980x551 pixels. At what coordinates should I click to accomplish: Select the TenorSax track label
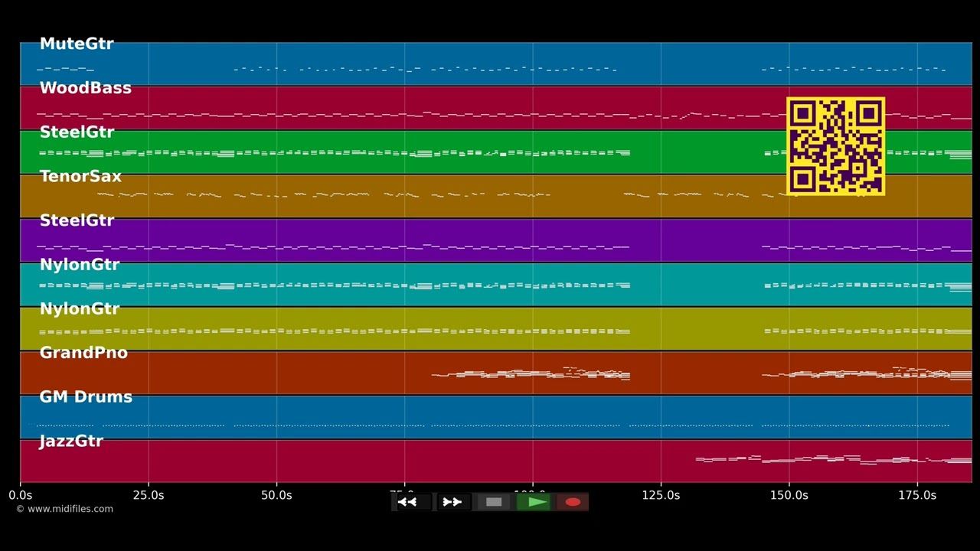(x=80, y=176)
